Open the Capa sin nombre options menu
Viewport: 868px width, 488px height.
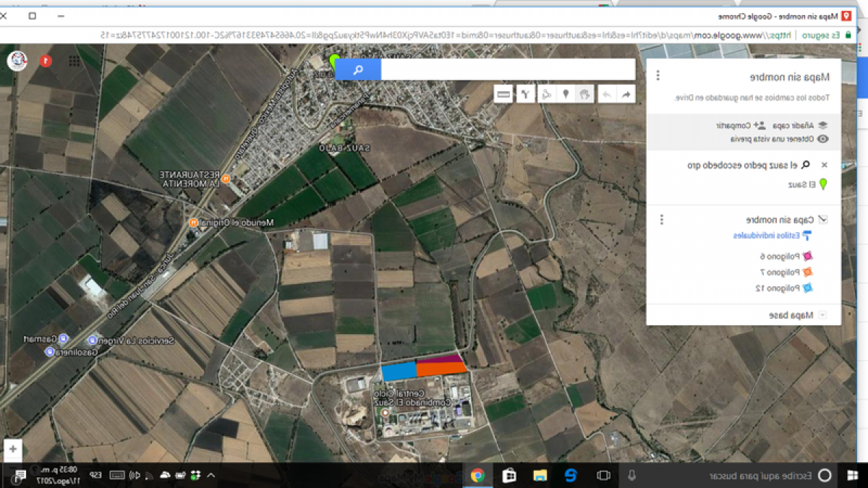click(662, 220)
